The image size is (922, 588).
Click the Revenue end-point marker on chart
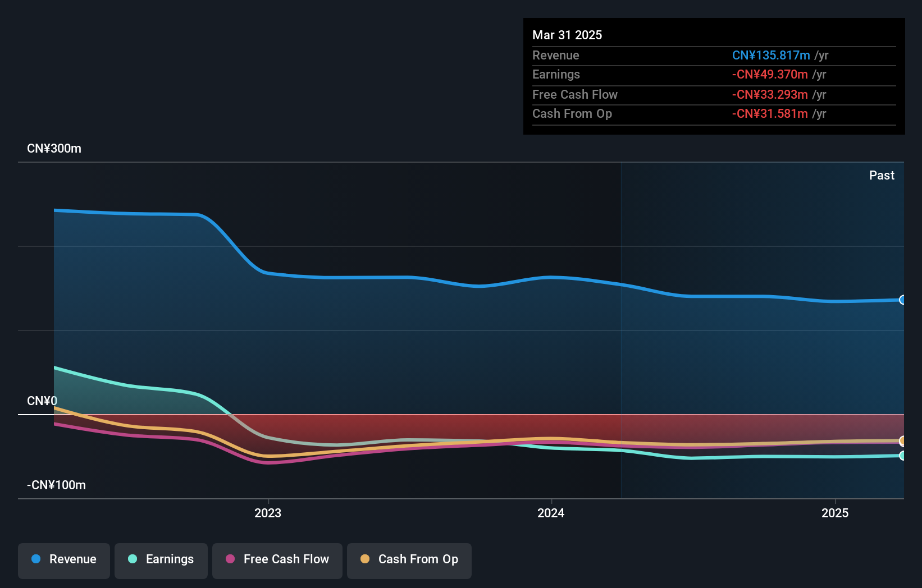tap(902, 300)
